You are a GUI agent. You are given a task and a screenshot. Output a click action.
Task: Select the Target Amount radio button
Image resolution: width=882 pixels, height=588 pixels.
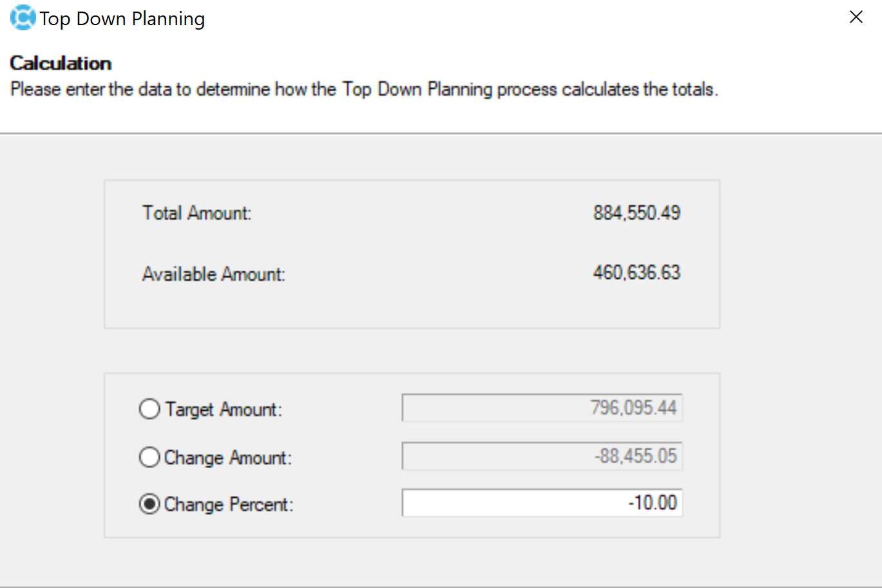pos(149,409)
